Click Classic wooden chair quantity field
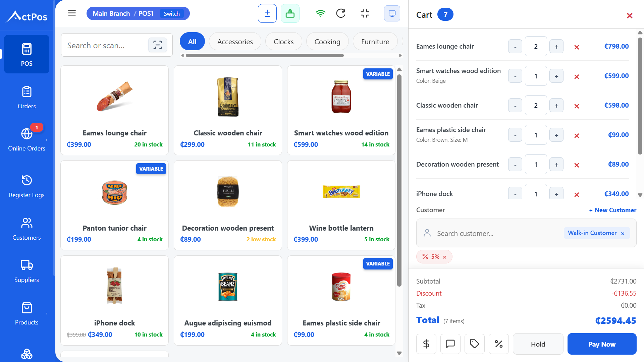Viewport: 644px width, 362px height. 536,106
